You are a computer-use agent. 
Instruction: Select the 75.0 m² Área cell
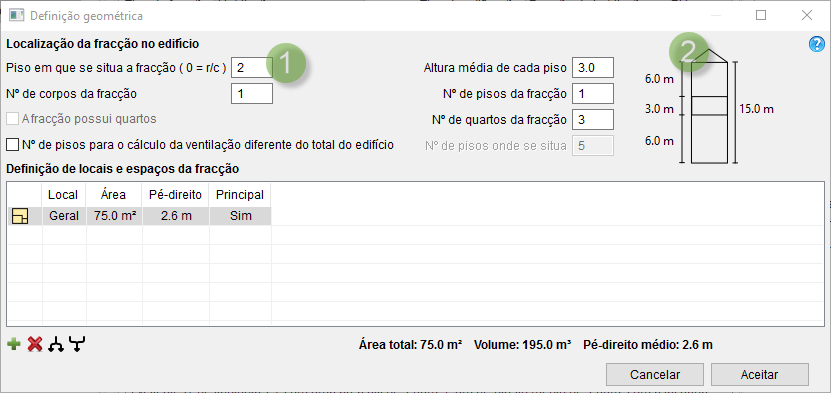[114, 216]
